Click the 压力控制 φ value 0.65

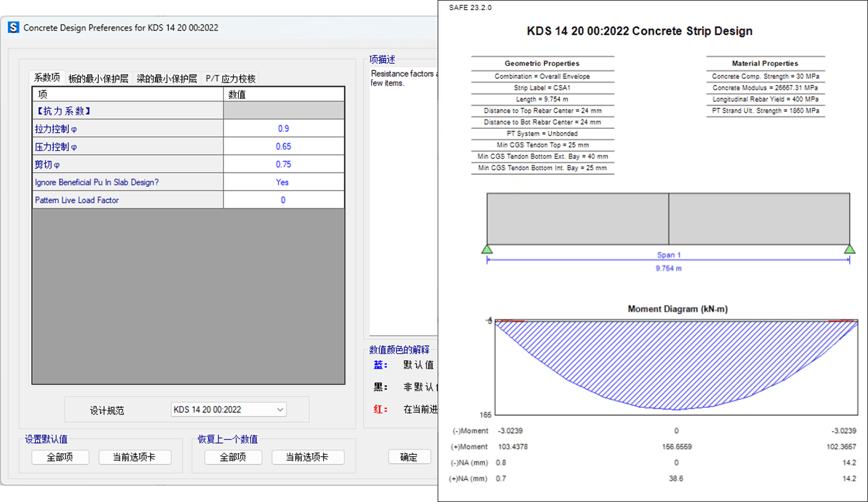pyautogui.click(x=283, y=147)
